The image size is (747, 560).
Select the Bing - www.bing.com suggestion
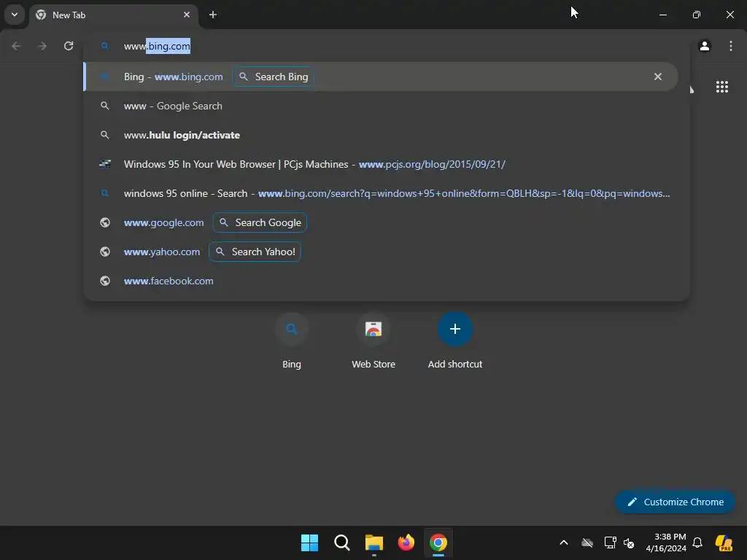380,77
